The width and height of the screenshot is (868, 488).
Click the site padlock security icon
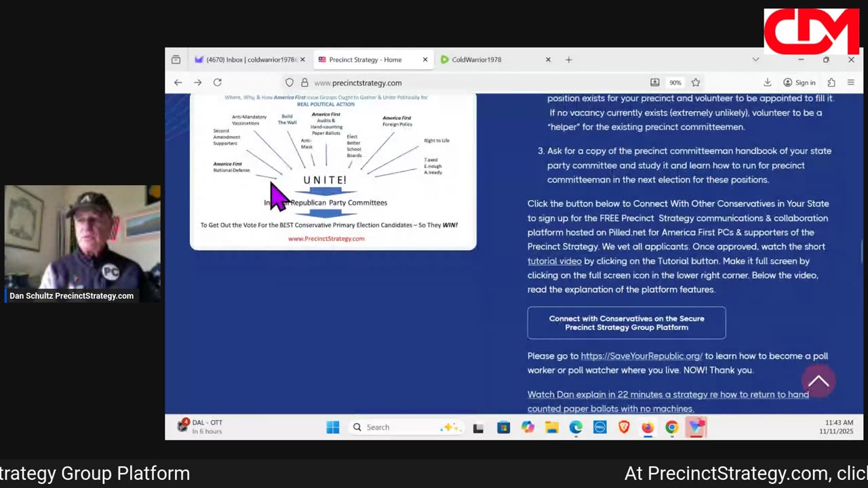click(304, 83)
